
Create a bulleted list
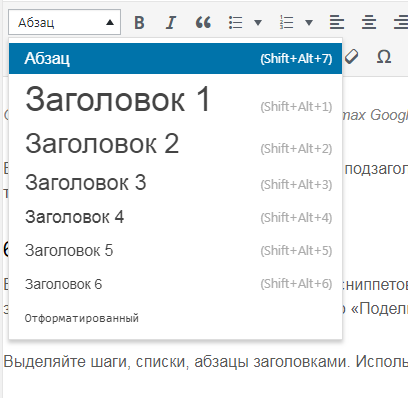click(x=235, y=23)
